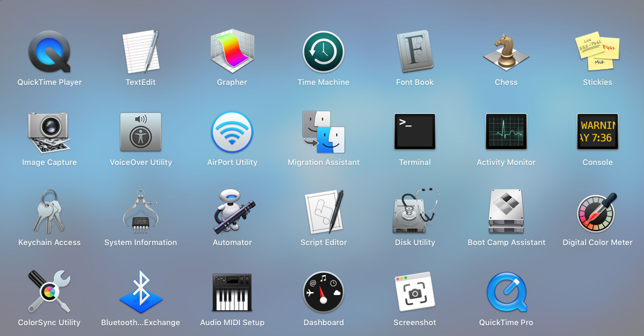
Task: Open the Console log viewer
Action: (x=597, y=132)
